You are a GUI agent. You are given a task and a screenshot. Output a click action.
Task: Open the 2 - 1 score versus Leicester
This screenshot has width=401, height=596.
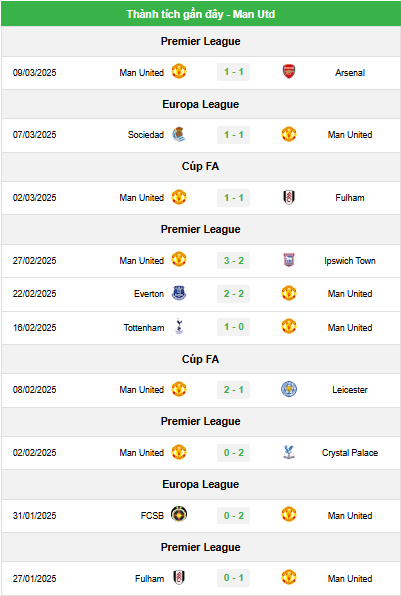click(233, 390)
